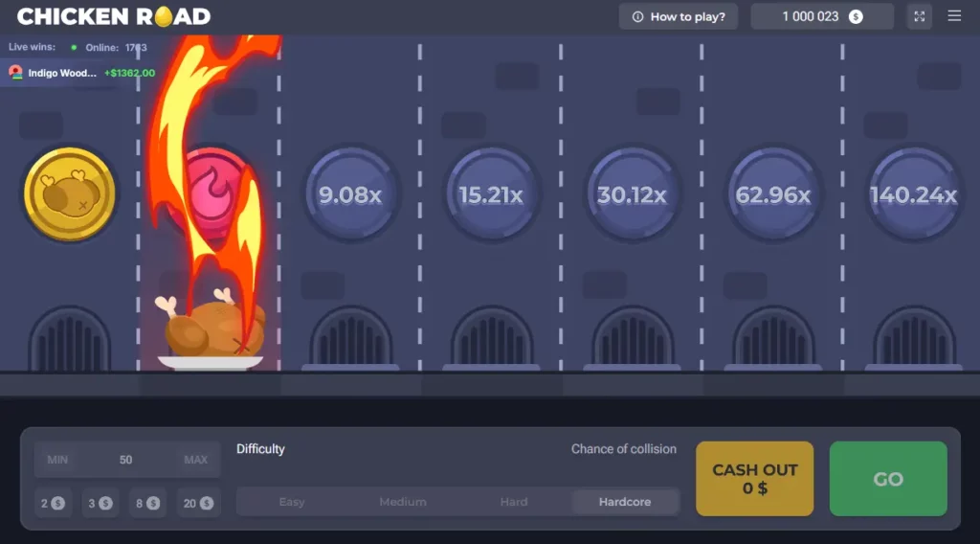Select Hardcore difficulty
Image resolution: width=980 pixels, height=544 pixels.
[x=625, y=502]
